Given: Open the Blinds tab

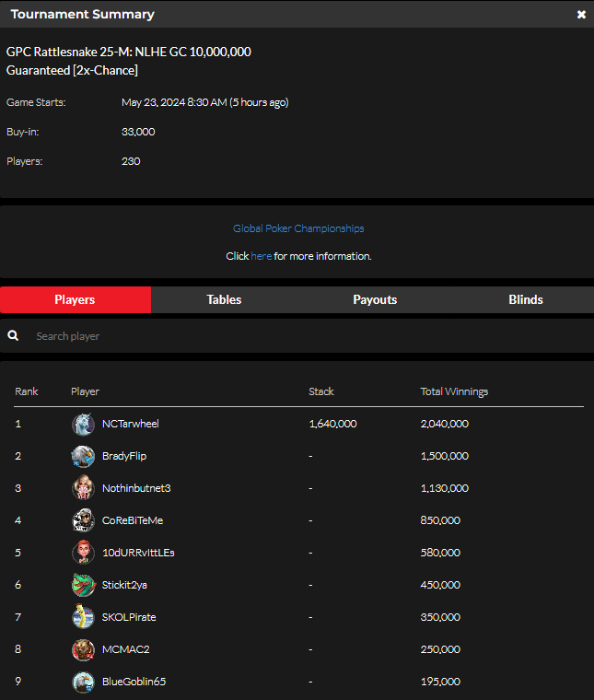Looking at the screenshot, I should [526, 299].
